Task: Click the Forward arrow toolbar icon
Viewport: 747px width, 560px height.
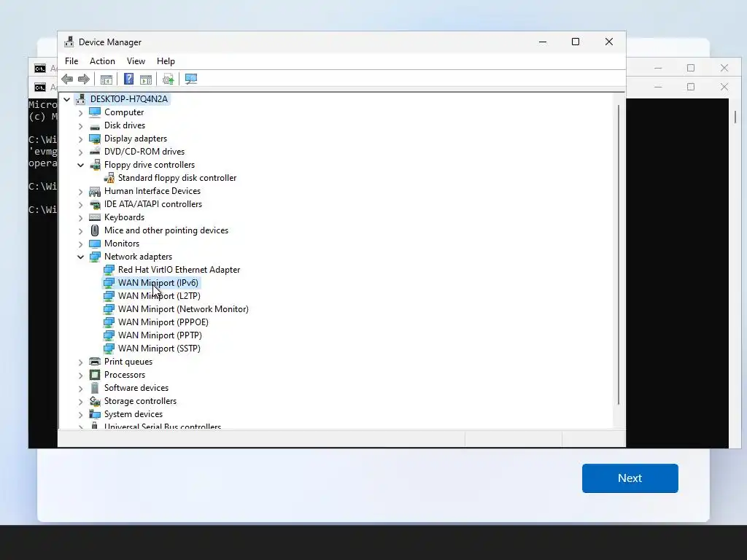Action: coord(84,79)
